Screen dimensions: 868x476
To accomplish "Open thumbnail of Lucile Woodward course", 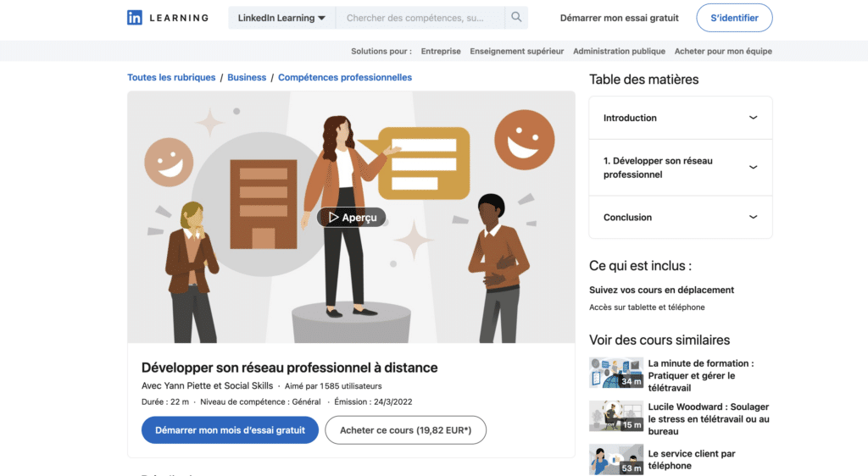I will (616, 417).
